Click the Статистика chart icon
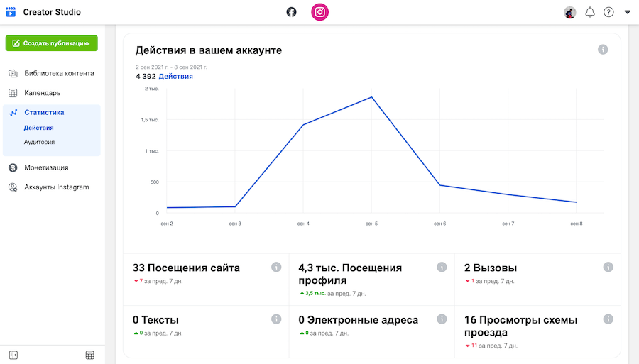639x364 pixels. (x=13, y=112)
